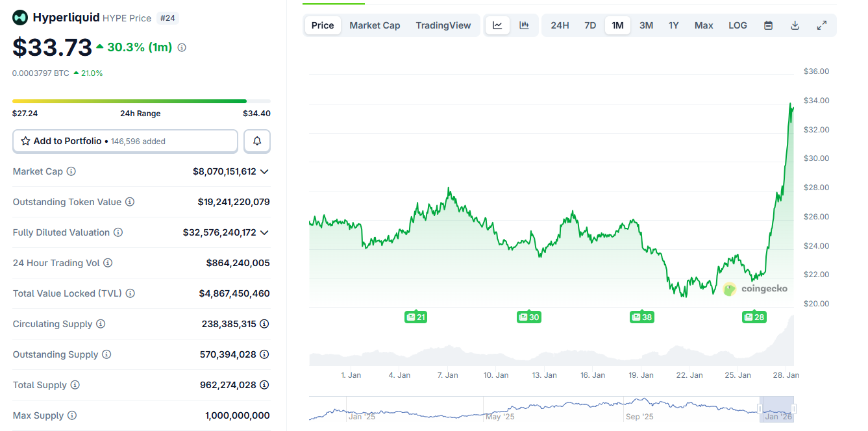Open the calendar date range picker

click(x=768, y=25)
